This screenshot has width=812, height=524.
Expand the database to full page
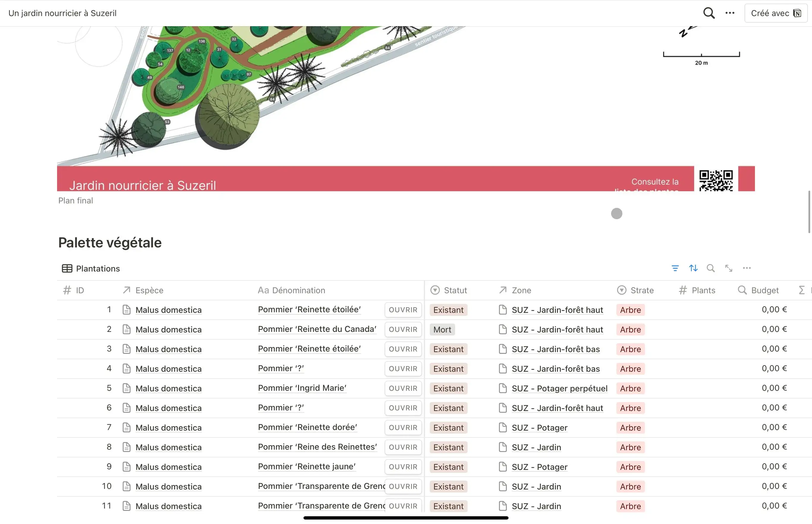729,268
